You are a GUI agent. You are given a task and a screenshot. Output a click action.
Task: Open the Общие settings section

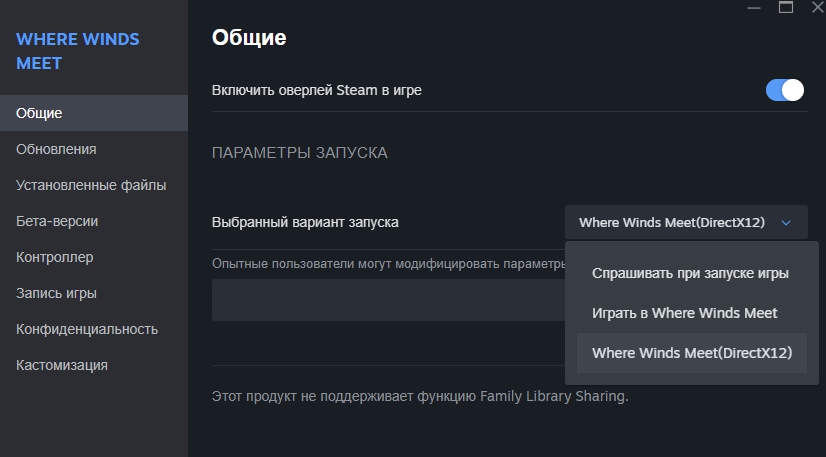pos(39,113)
